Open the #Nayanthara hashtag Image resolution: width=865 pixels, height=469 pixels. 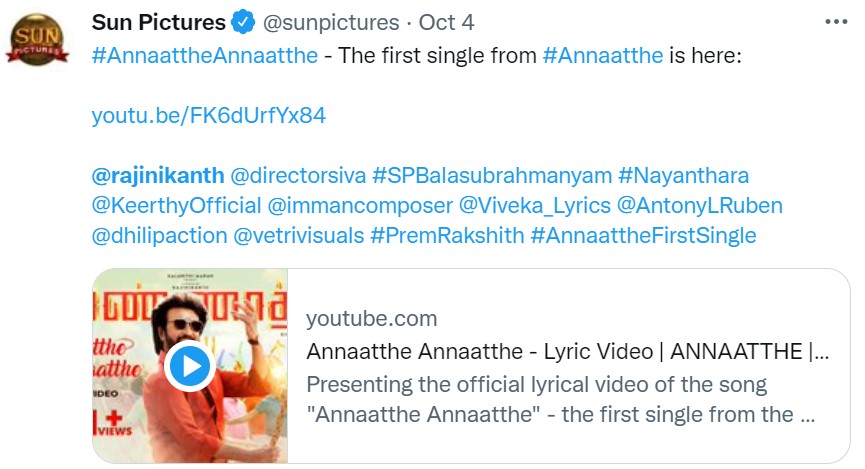(x=684, y=176)
